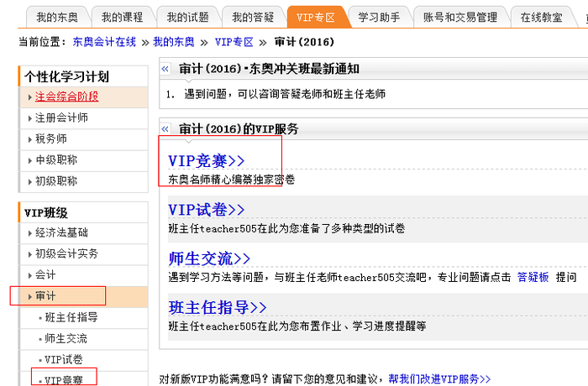
Task: Collapse the 审计 tree item
Action: click(46, 296)
